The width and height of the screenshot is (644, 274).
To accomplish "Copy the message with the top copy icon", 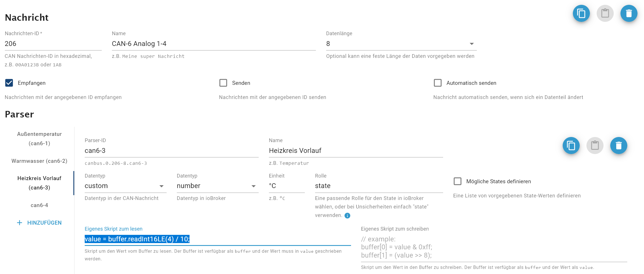I will [x=581, y=13].
